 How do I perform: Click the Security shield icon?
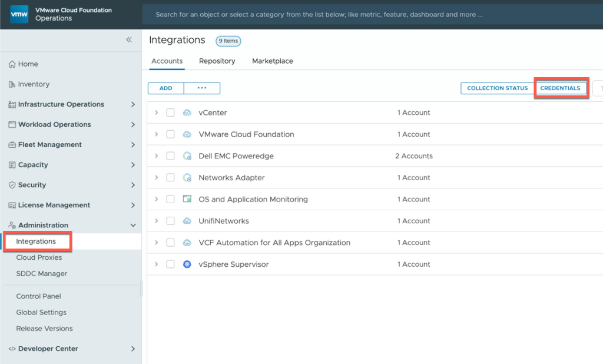pos(12,185)
